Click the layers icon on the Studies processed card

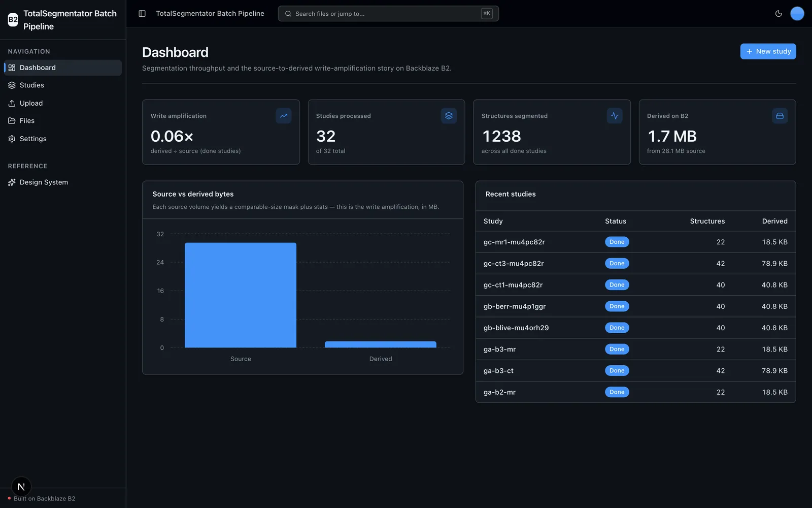[449, 116]
